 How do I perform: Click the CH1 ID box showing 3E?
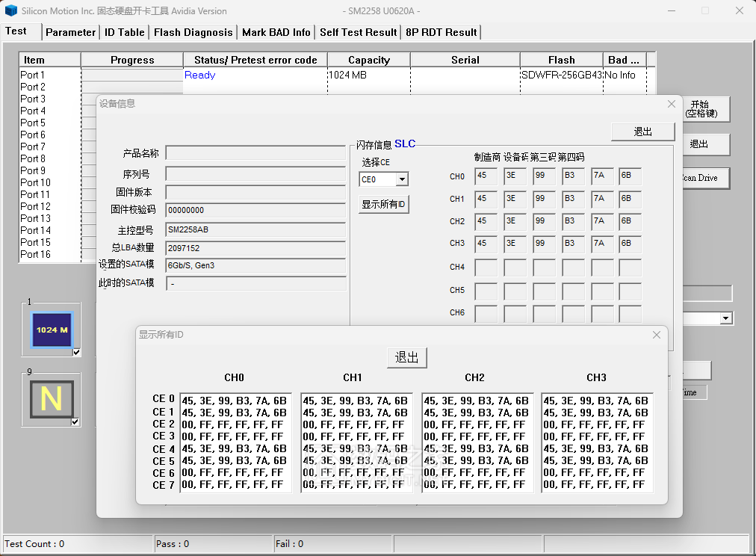[x=515, y=199]
